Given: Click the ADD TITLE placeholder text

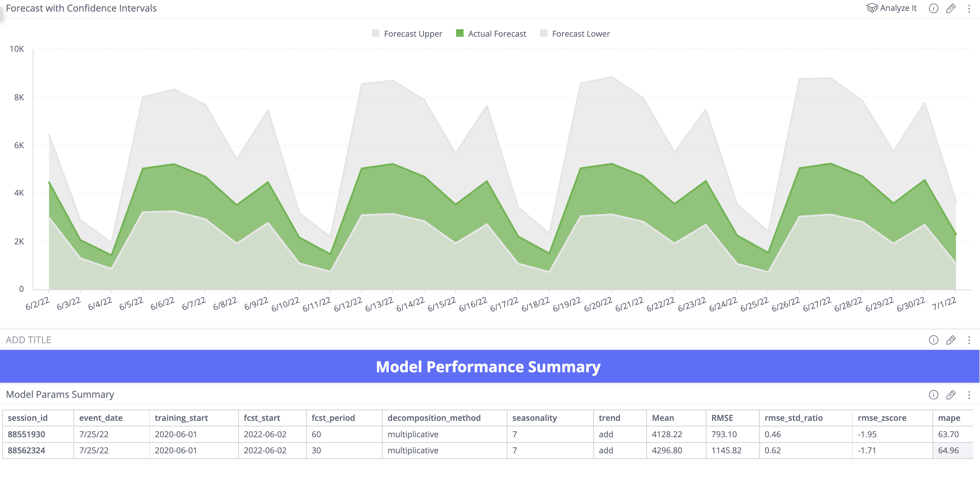Looking at the screenshot, I should click(28, 340).
